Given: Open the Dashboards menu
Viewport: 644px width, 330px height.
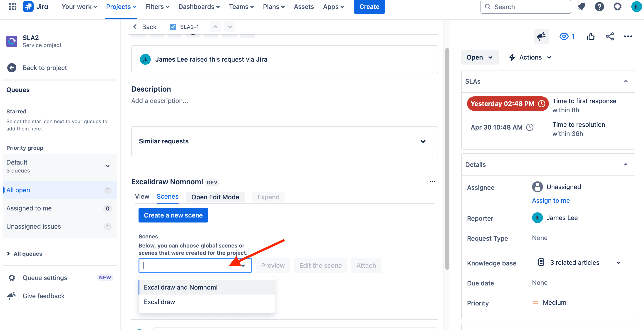Looking at the screenshot, I should [199, 7].
